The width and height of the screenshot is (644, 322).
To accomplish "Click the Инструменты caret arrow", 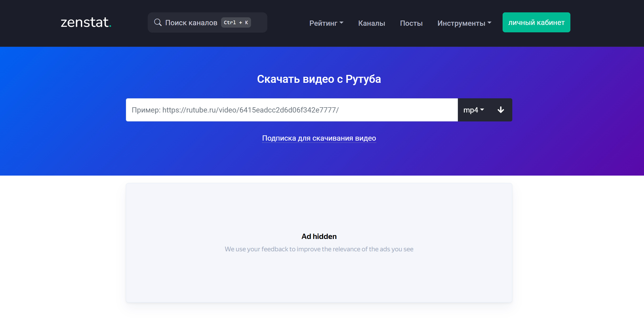I will click(x=489, y=23).
